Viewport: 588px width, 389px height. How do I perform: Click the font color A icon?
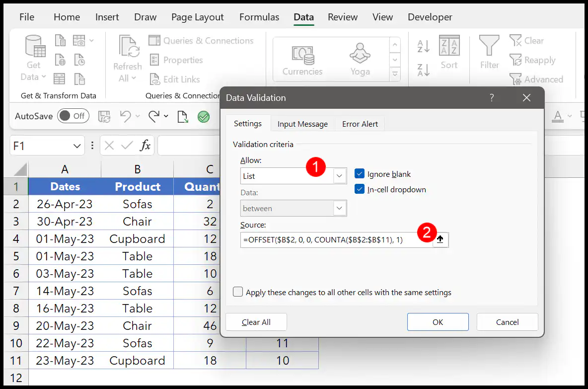click(x=558, y=116)
